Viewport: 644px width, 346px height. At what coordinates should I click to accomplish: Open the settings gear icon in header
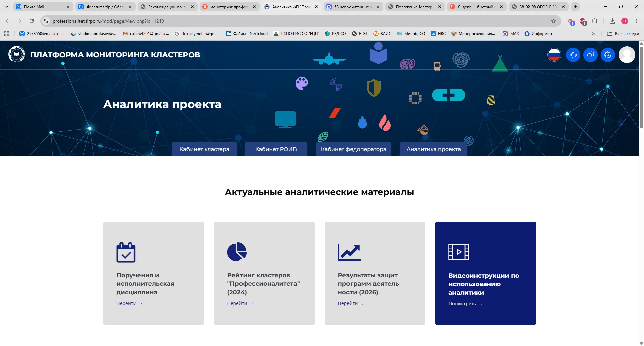608,55
